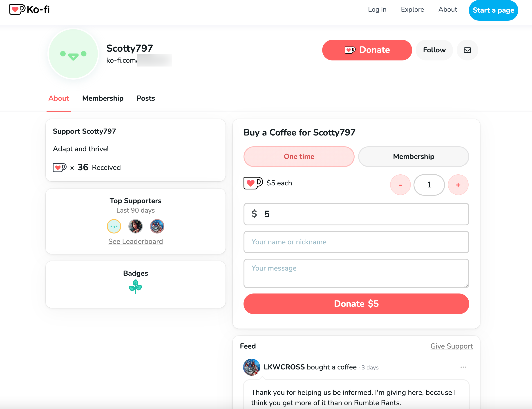Image resolution: width=532 pixels, height=409 pixels.
Task: Follow Scotty797 with the Follow button
Action: click(434, 50)
